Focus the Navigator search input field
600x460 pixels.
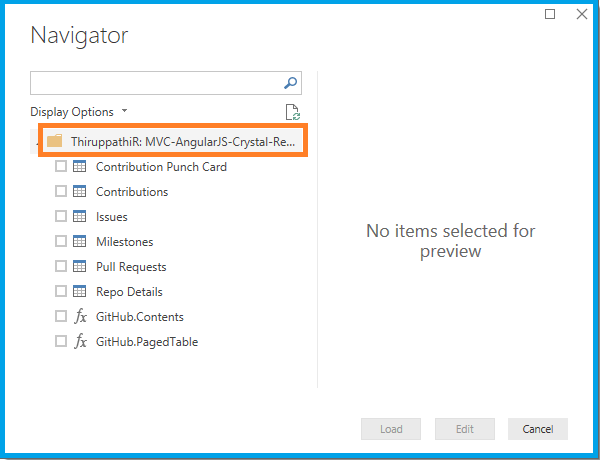coord(155,83)
